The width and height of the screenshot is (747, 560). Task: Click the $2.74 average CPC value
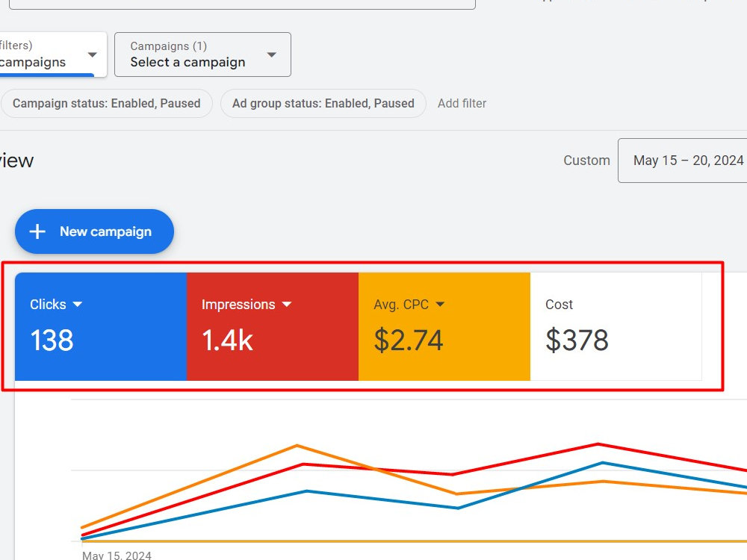[409, 340]
